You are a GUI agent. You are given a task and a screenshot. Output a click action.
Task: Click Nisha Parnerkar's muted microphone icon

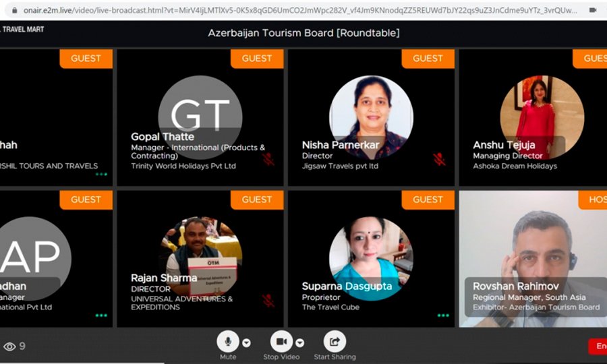[x=439, y=159]
